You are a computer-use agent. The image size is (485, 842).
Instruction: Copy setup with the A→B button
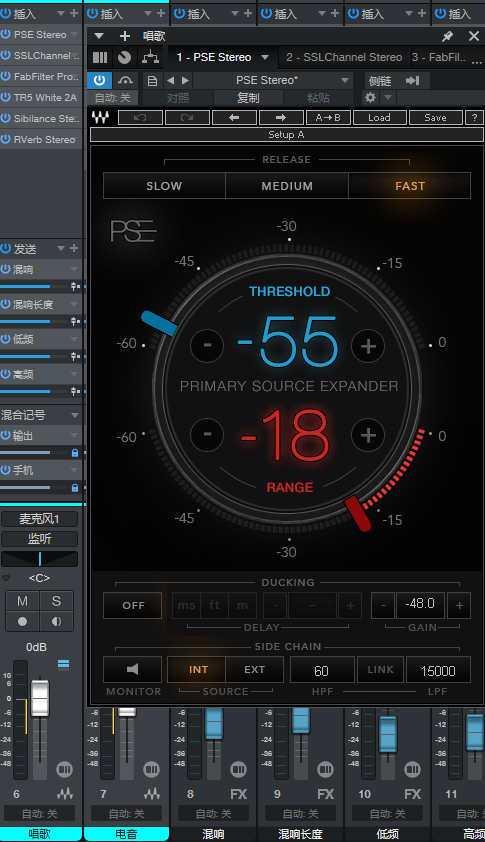(x=328, y=118)
